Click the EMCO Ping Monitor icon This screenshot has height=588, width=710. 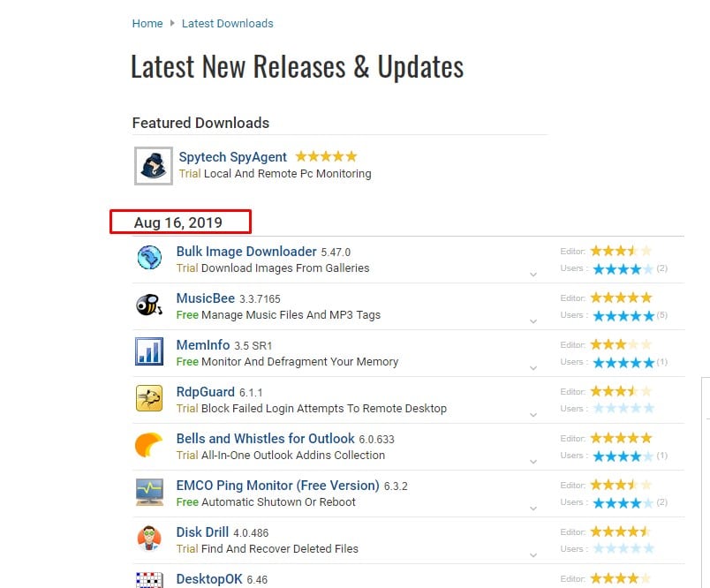(149, 492)
